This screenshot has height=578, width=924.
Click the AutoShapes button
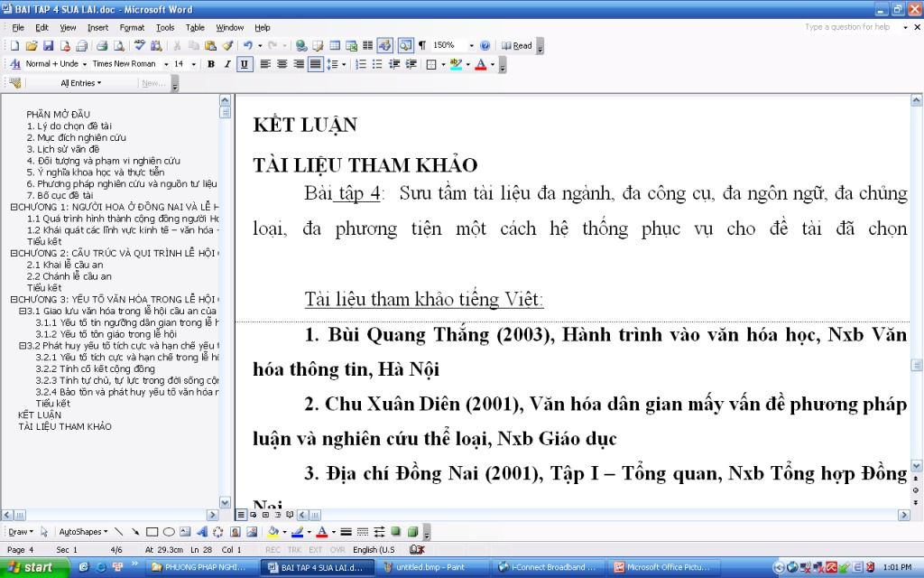click(88, 531)
